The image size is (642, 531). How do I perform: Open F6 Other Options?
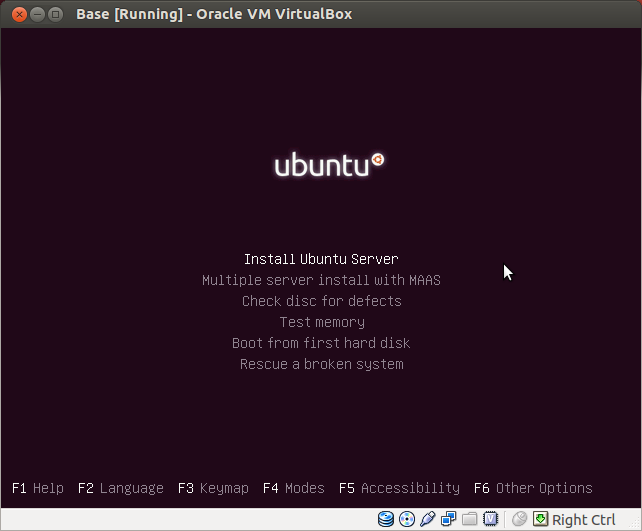(x=533, y=488)
